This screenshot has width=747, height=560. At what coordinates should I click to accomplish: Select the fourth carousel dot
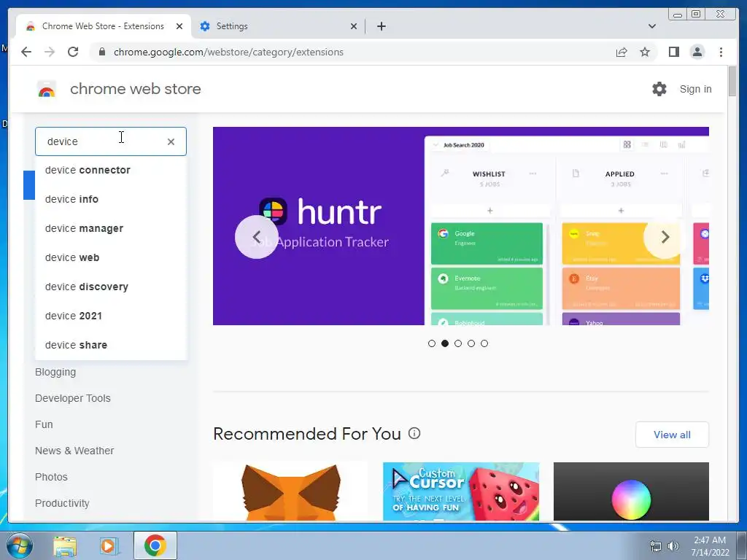[471, 343]
